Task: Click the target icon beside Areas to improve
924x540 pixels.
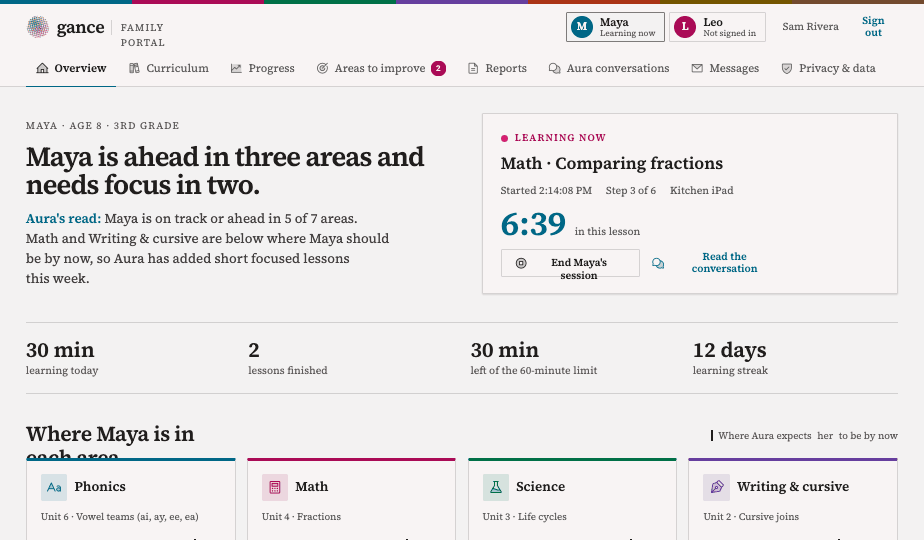Action: point(322,68)
